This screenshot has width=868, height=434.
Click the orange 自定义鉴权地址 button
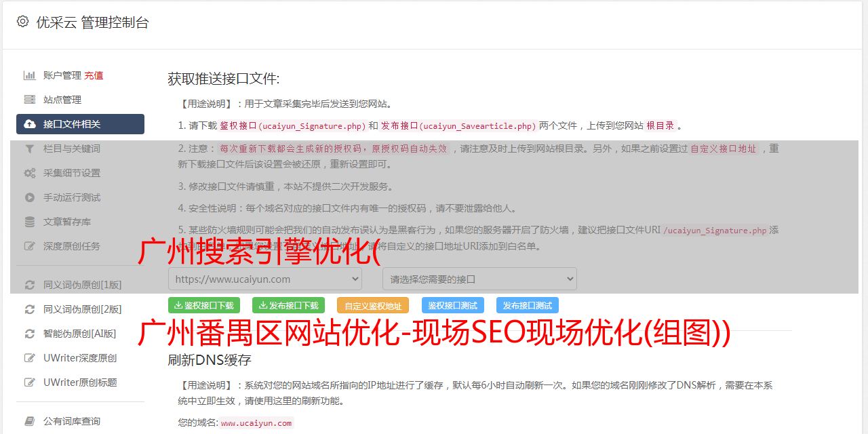(x=373, y=305)
